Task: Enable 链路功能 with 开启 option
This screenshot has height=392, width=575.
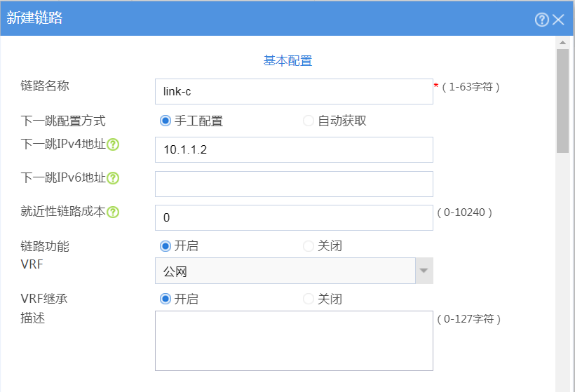Action: 165,246
